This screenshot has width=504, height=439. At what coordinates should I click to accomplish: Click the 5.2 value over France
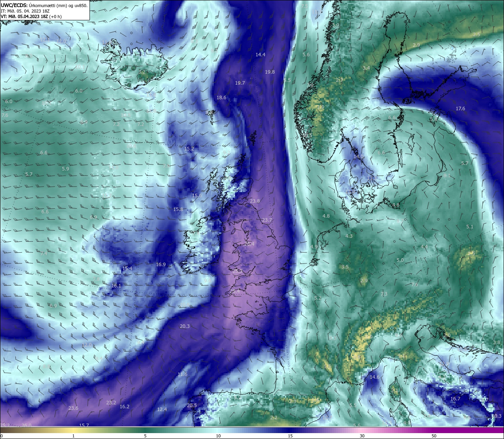[x=318, y=298]
